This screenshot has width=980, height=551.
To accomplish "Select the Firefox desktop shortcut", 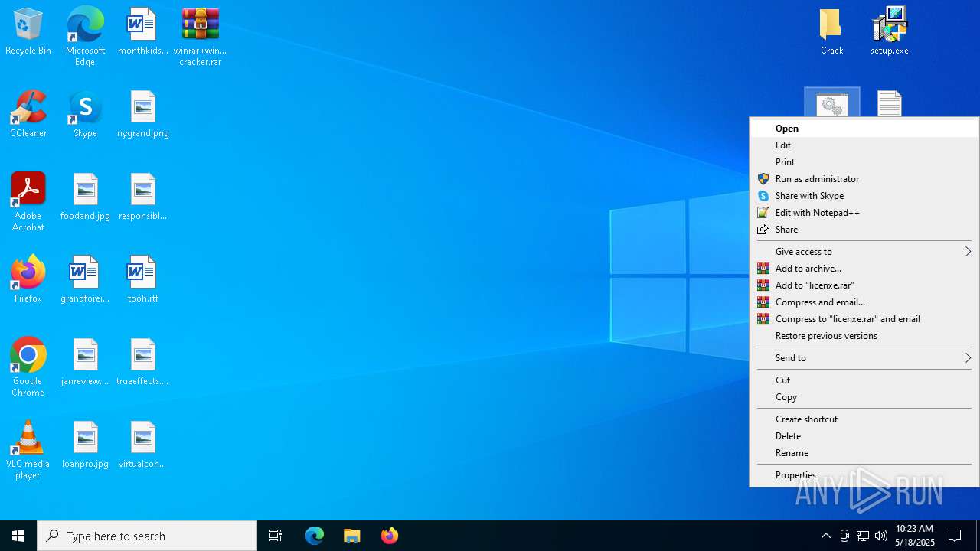I will coord(28,280).
